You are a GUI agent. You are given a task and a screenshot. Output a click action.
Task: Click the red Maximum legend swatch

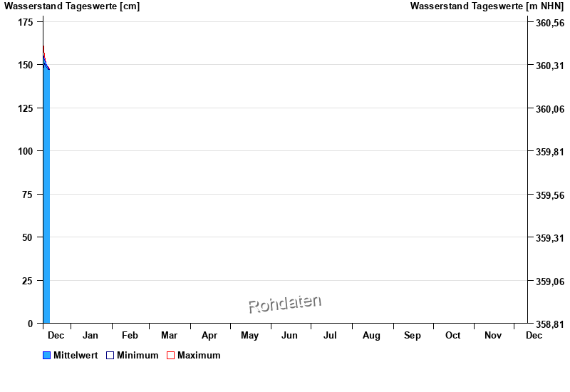[x=170, y=356]
